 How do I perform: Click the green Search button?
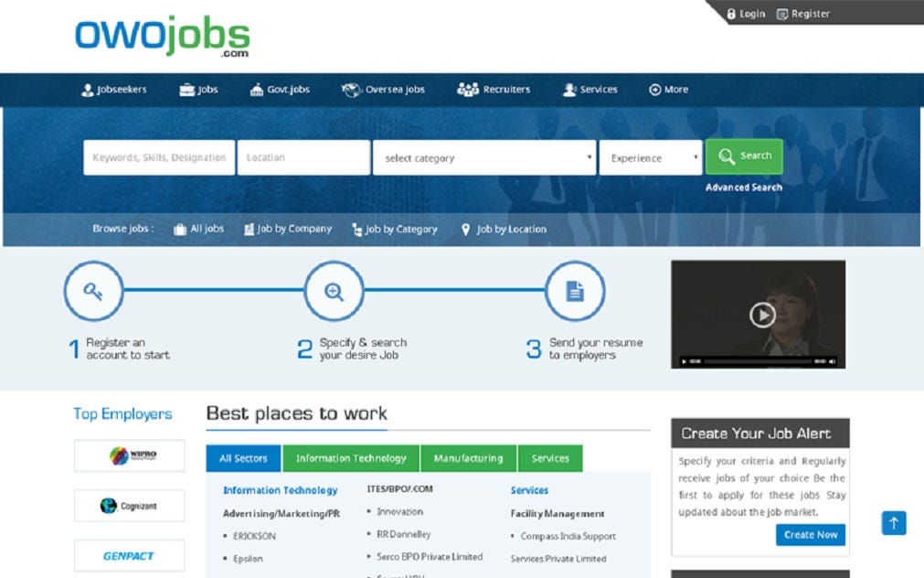[x=743, y=156]
